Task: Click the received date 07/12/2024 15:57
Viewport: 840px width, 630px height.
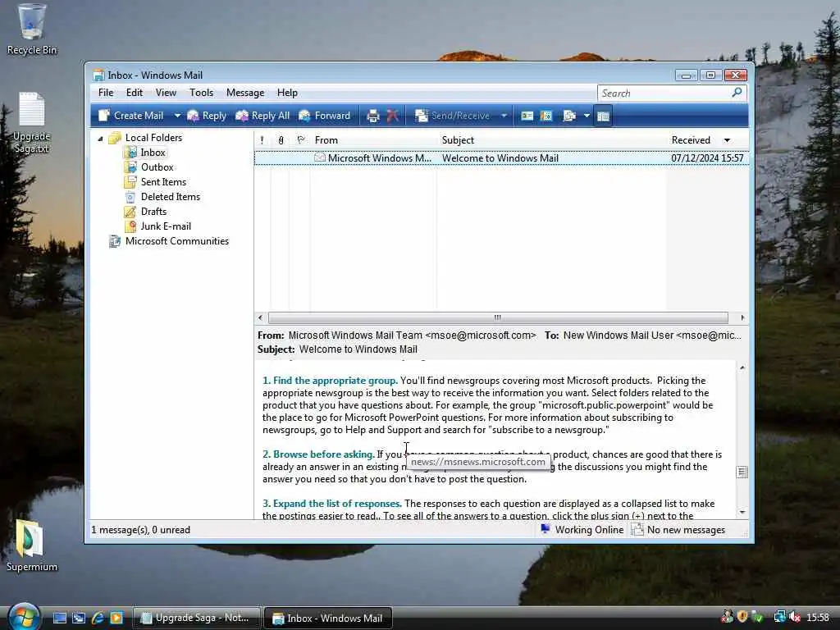Action: (707, 158)
